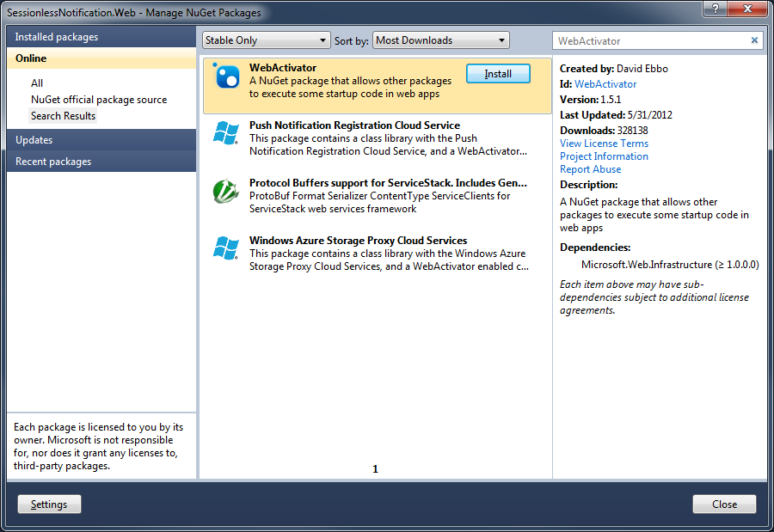Open the dialog help question mark button
This screenshot has height=532, width=774.
pyautogui.click(x=716, y=8)
